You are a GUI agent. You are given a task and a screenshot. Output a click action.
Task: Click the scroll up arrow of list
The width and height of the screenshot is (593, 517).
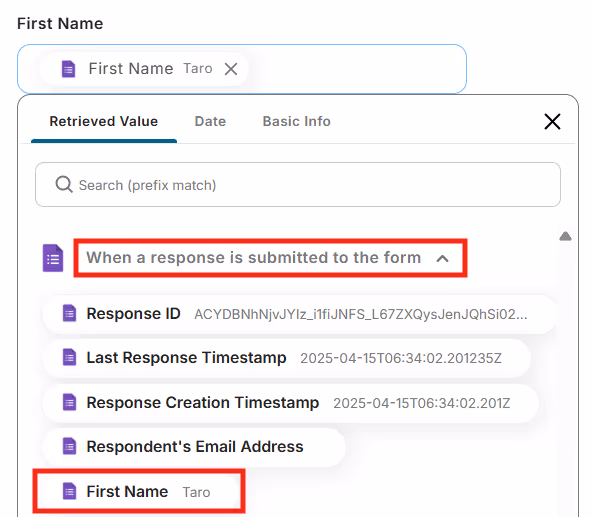click(x=565, y=236)
